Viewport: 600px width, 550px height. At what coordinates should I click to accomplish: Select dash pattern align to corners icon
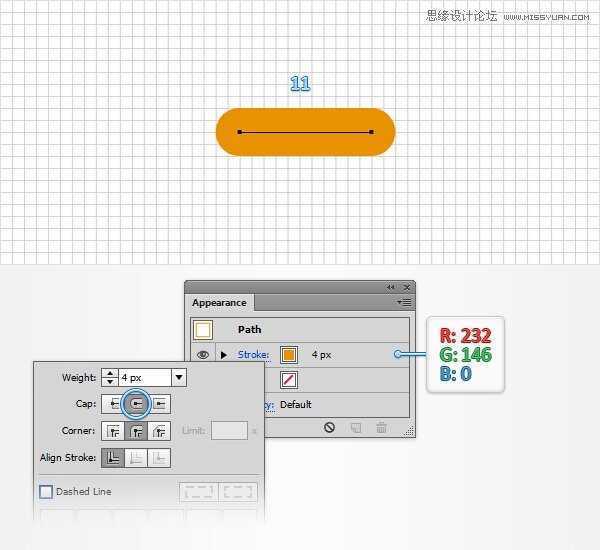tap(238, 492)
